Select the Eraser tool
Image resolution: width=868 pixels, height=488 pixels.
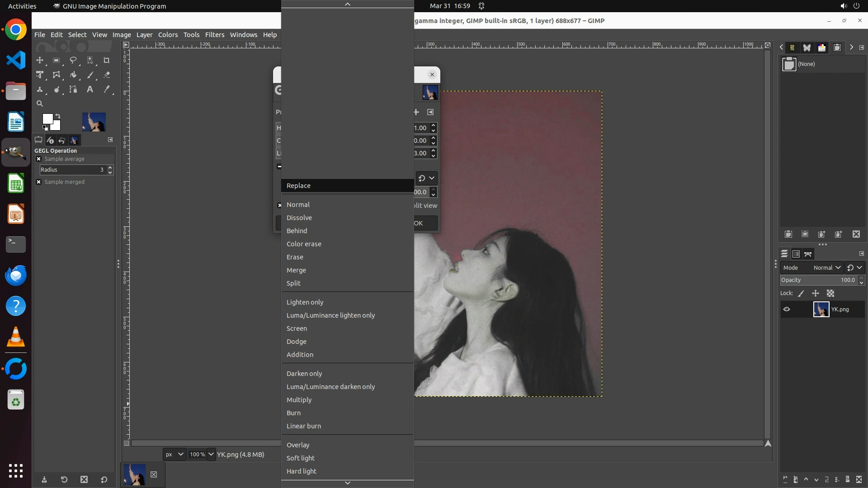coord(107,75)
